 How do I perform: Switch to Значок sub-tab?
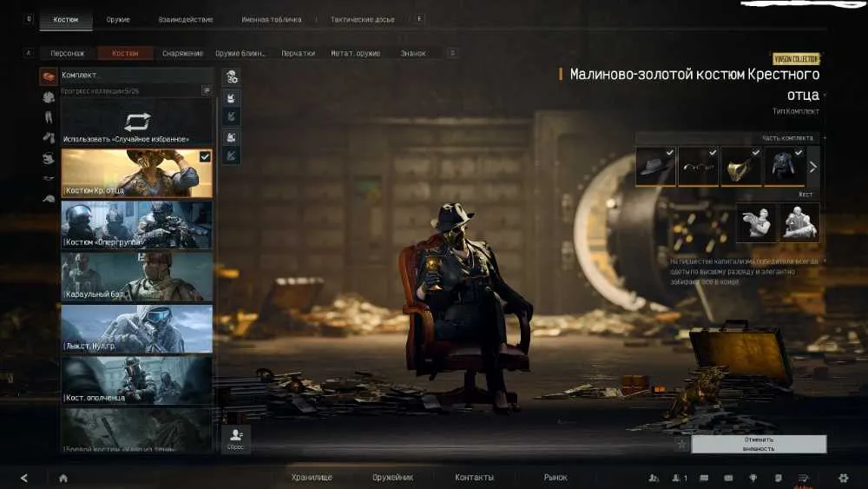pyautogui.click(x=413, y=53)
